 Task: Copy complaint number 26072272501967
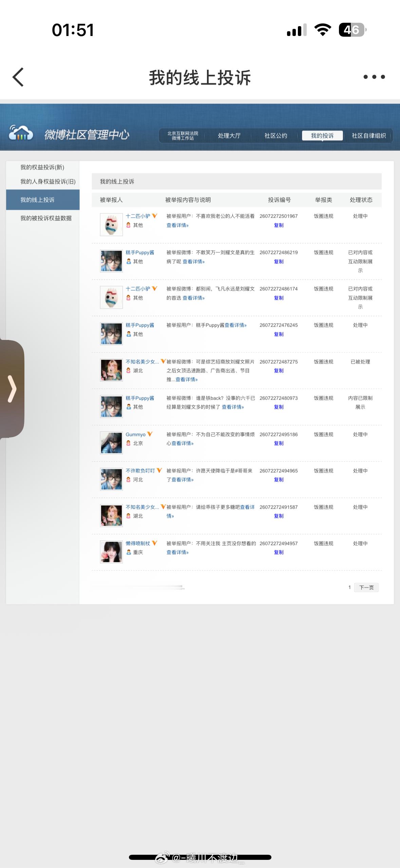[279, 225]
